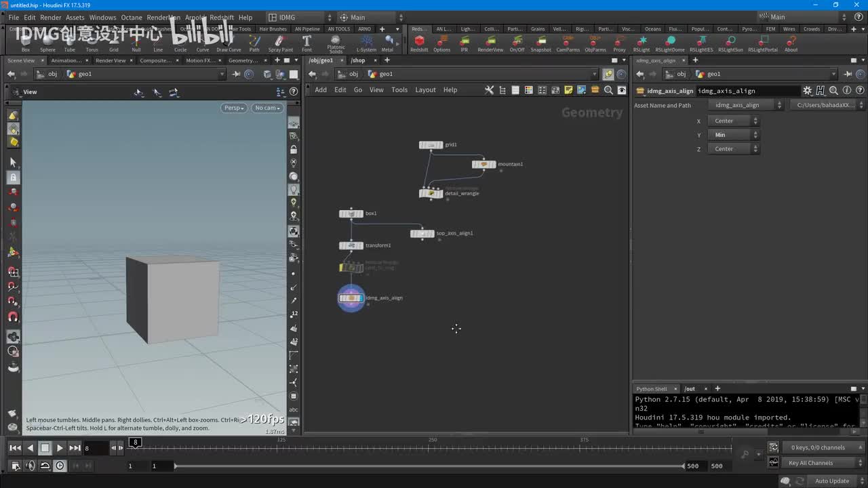Open the Y axis Min dropdown
The width and height of the screenshot is (868, 488).
pos(734,135)
